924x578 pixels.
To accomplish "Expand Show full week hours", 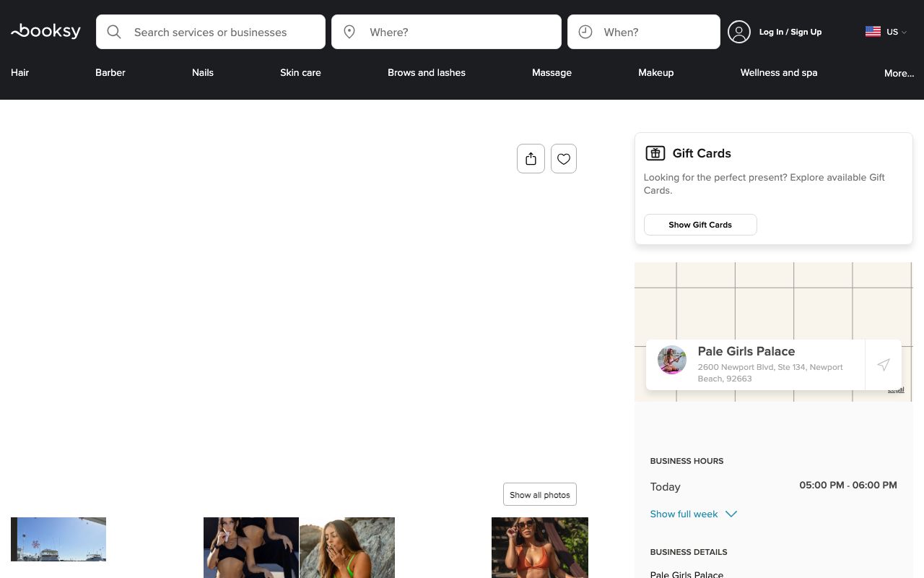I will (x=693, y=514).
